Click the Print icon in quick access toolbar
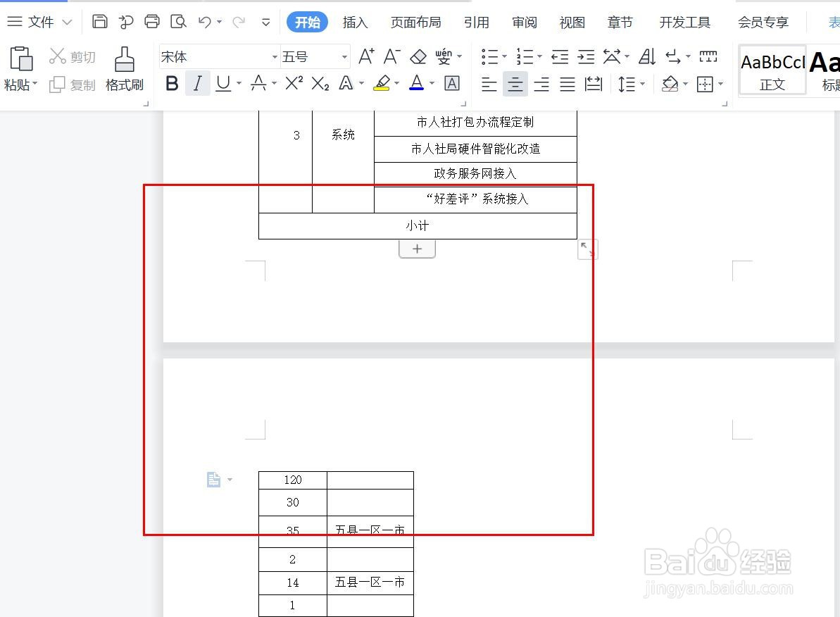Image resolution: width=840 pixels, height=617 pixels. (x=152, y=21)
